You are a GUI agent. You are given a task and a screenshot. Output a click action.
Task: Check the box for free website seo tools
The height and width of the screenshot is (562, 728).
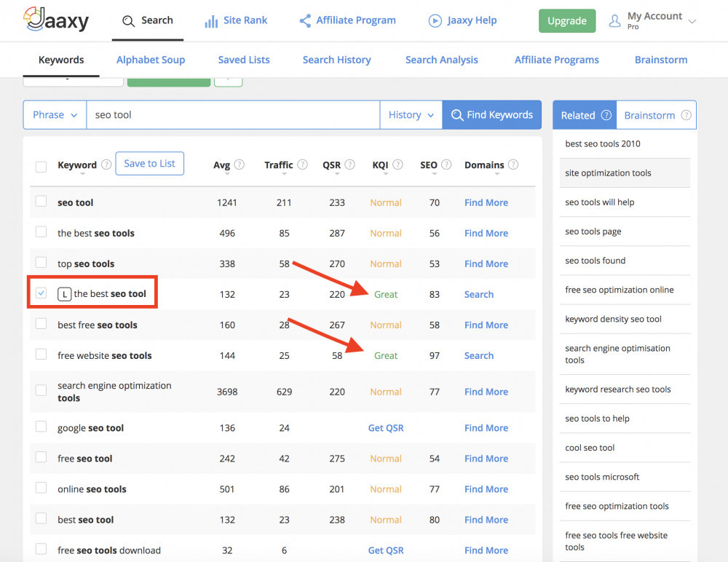41,354
